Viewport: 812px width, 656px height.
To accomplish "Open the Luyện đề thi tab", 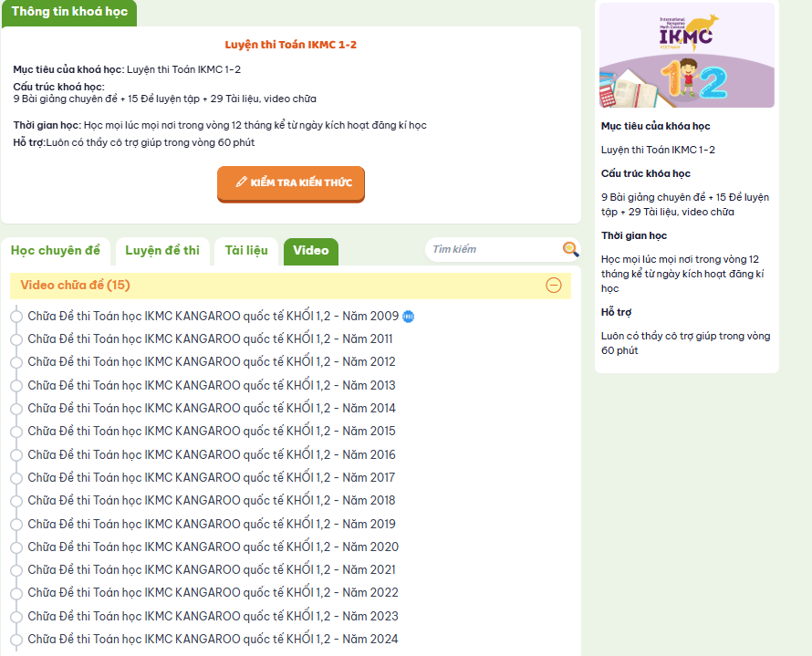I will coord(162,251).
